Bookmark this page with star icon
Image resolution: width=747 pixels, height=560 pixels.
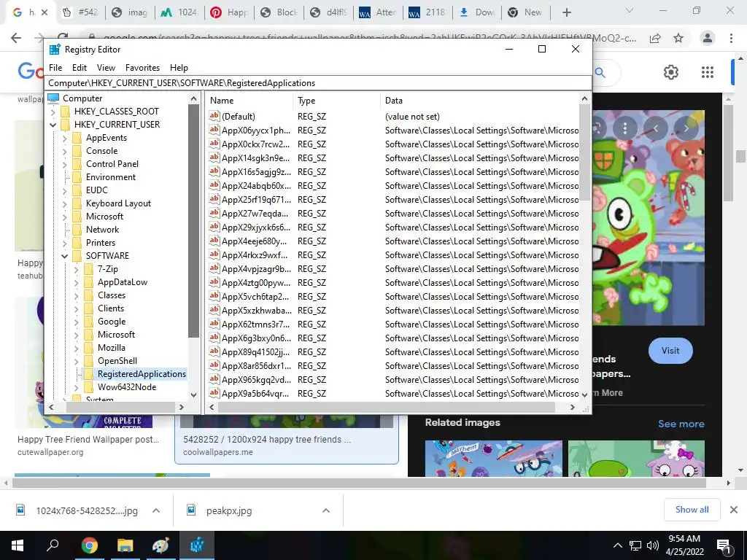[x=678, y=38]
